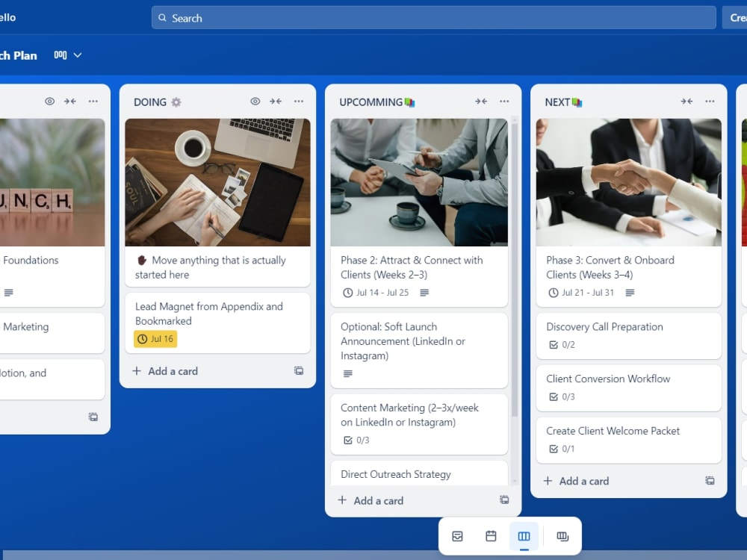The width and height of the screenshot is (747, 560).
Task: Open 'Optional: Soft Launch Announcement' card
Action: 419,350
